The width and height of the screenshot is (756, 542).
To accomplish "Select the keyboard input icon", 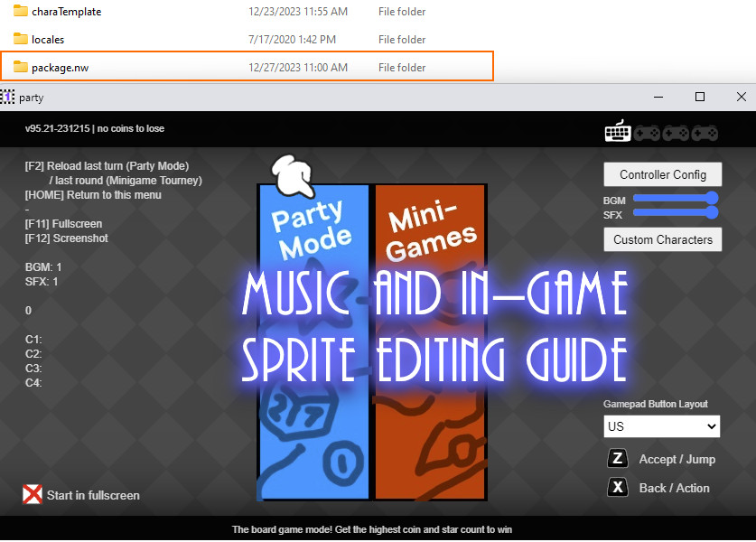I will [x=617, y=131].
